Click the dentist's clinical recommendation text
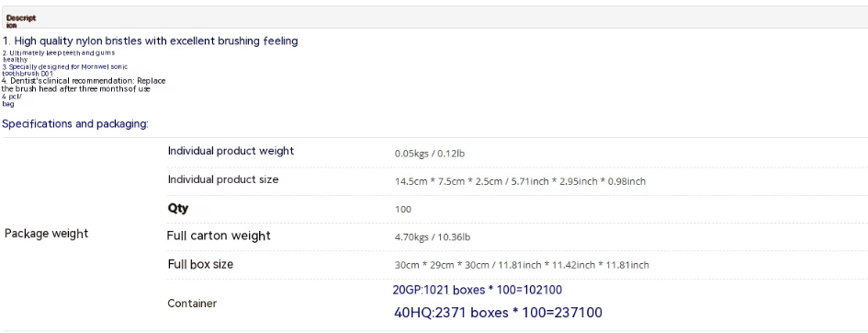The image size is (868, 333). tap(84, 85)
